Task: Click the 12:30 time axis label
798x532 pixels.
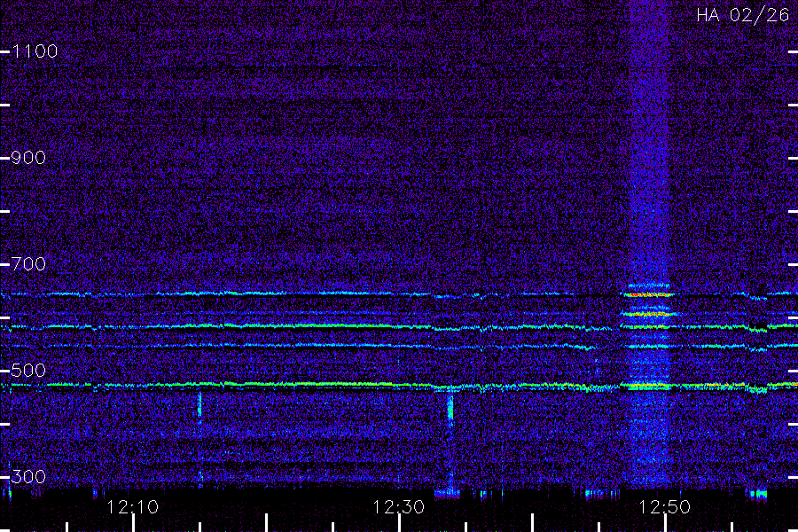Action: pos(398,507)
